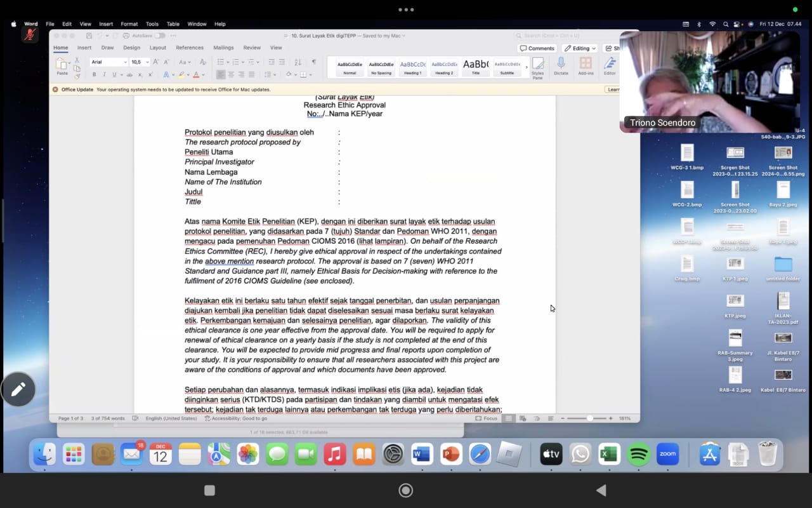812x508 pixels.
Task: Open the Styles Pane
Action: point(537,67)
